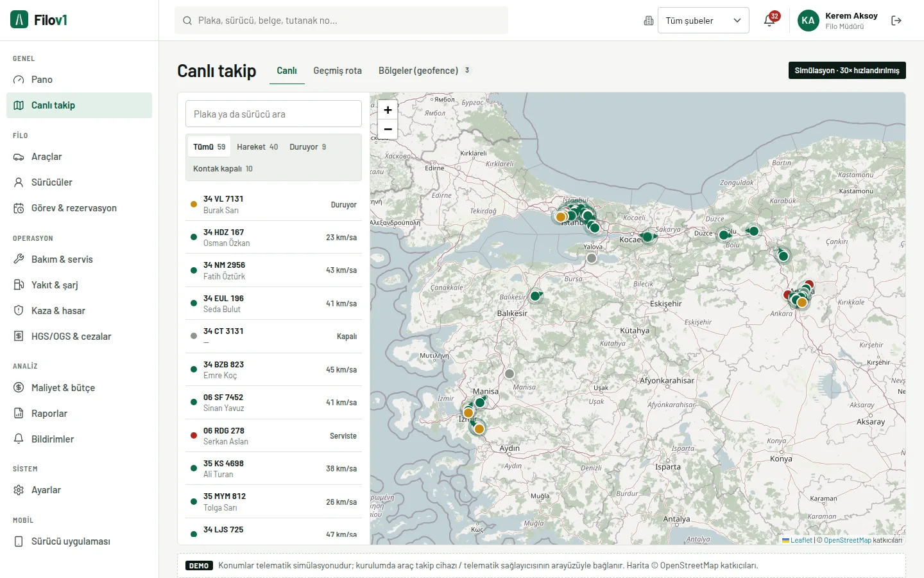Click the Sürücü uygulaması phone icon
Screen dimensions: 924x578
(x=19, y=541)
